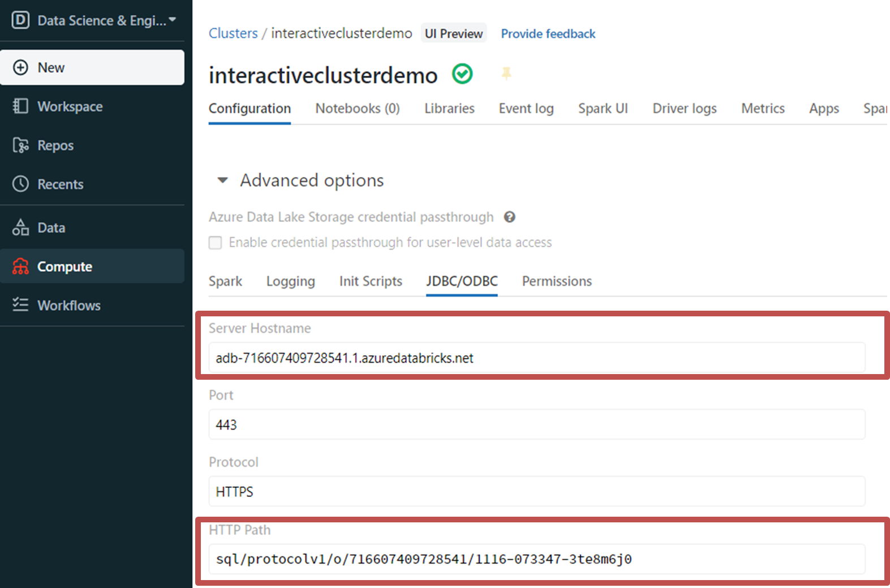890x588 pixels.
Task: Select the Logging advanced options tab
Action: pos(290,281)
